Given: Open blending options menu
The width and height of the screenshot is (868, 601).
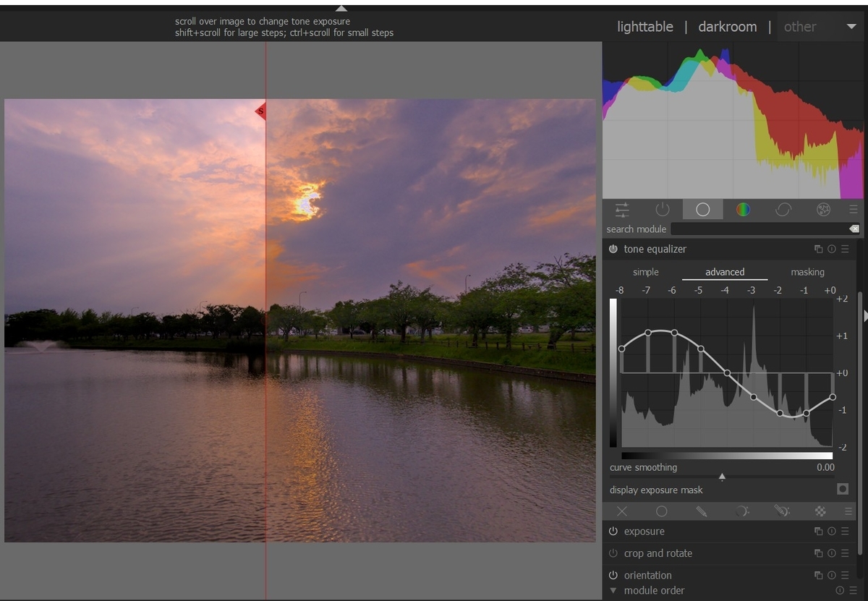Looking at the screenshot, I should tap(848, 511).
